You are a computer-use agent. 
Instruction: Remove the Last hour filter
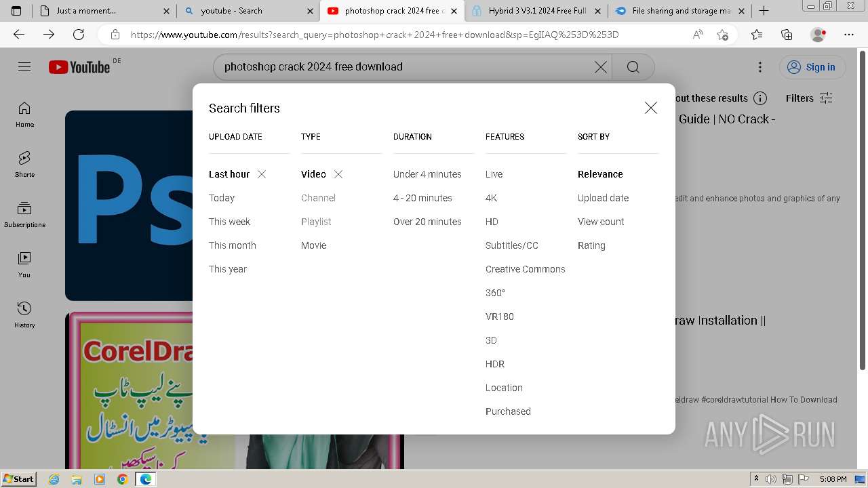coord(262,174)
